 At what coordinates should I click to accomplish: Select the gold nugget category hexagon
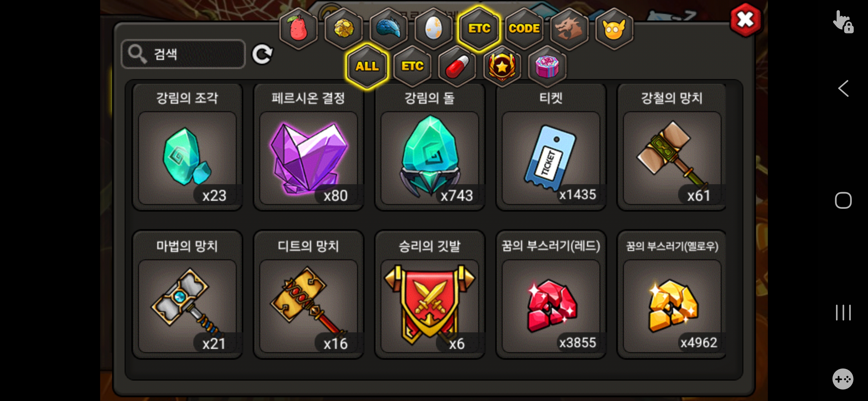coord(344,28)
